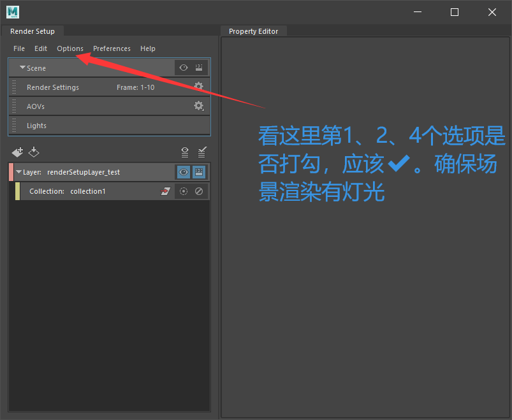Click the red color label of renderSetupLayer_test
This screenshot has width=512, height=420.
pyautogui.click(x=11, y=172)
